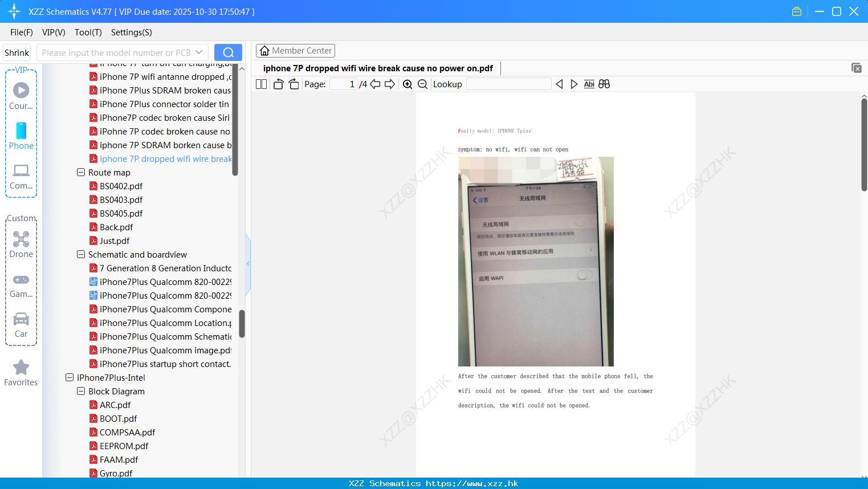
Task: Go to previous page arrow
Action: pyautogui.click(x=375, y=84)
